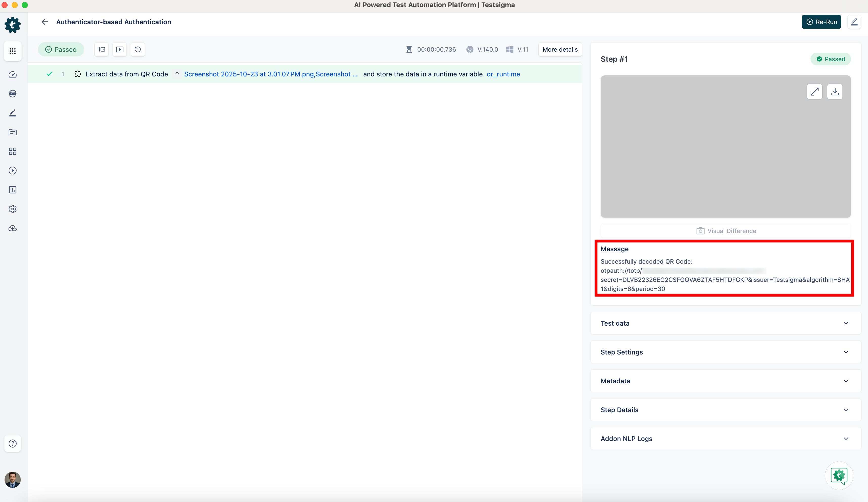The width and height of the screenshot is (868, 502).
Task: Click the video playback icon in toolbar
Action: tap(120, 50)
